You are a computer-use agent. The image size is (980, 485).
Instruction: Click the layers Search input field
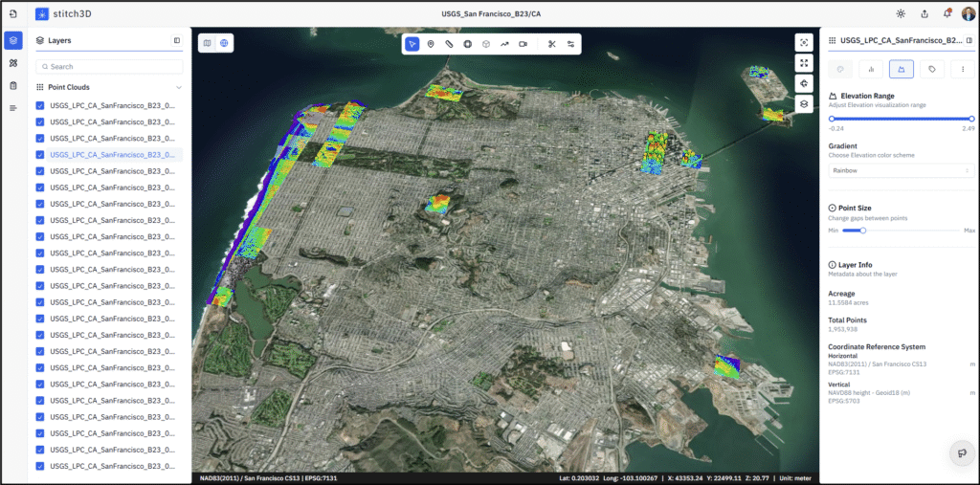point(109,67)
